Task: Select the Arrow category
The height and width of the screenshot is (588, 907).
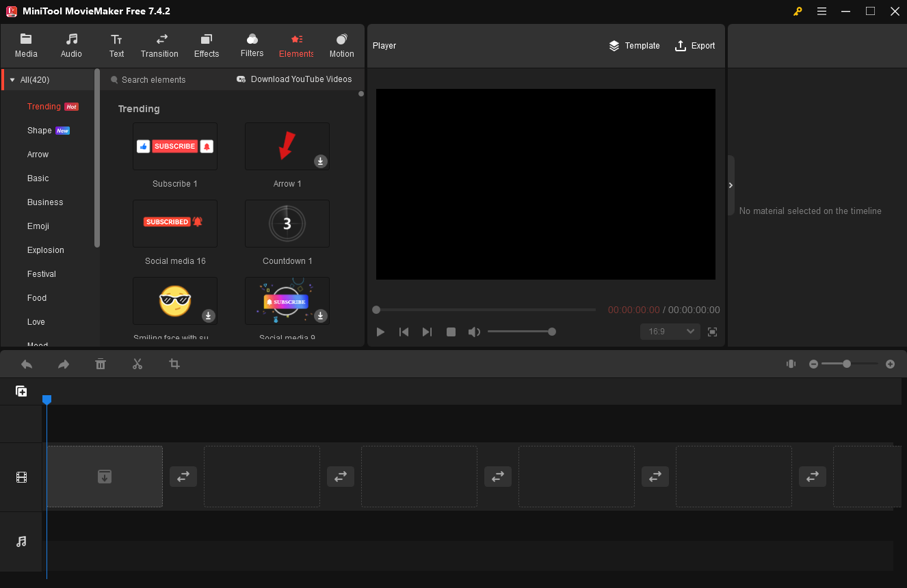Action: click(38, 155)
